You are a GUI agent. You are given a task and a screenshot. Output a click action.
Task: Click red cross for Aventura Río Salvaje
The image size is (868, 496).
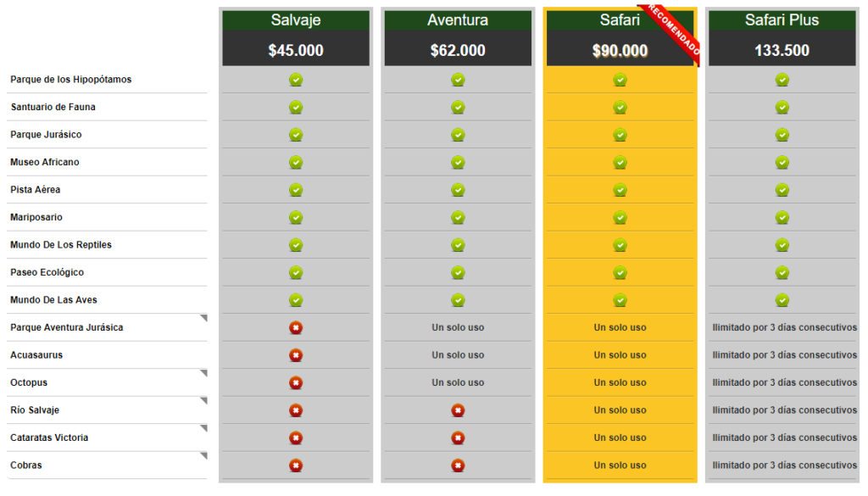(x=458, y=410)
